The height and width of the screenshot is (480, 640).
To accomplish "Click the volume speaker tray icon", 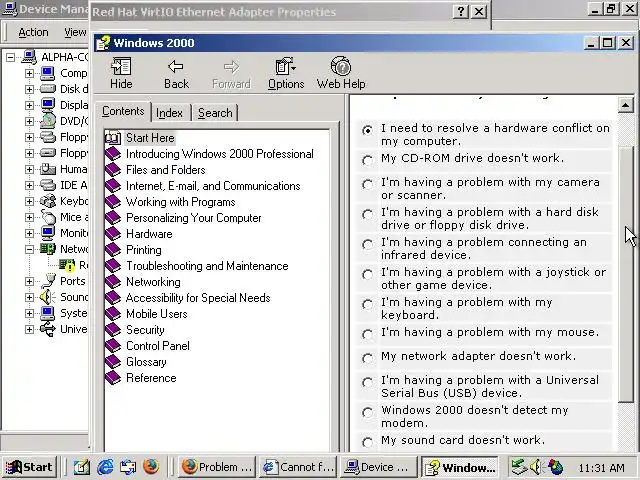I will (x=536, y=467).
